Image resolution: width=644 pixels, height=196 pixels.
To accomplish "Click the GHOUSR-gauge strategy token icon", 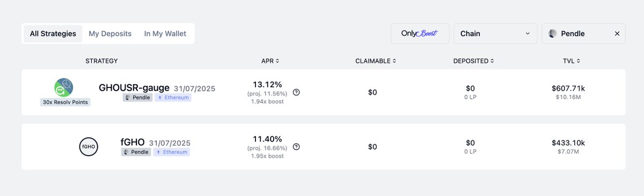I will 64,88.
